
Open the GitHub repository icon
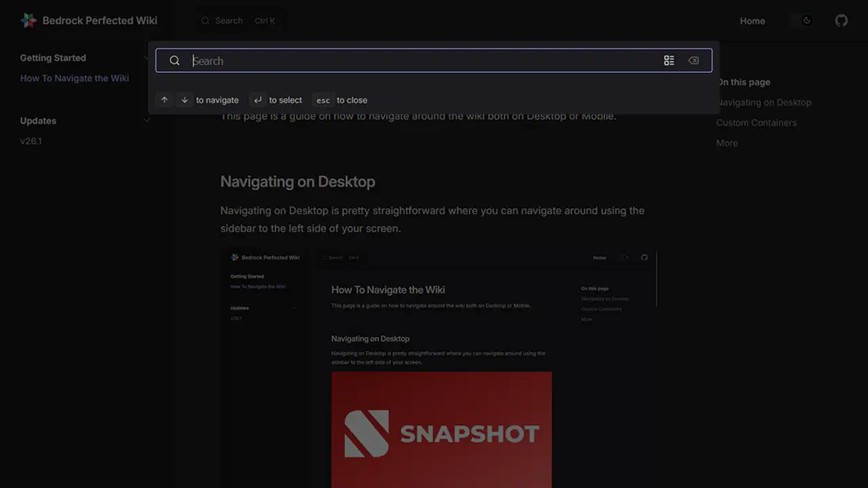point(842,20)
